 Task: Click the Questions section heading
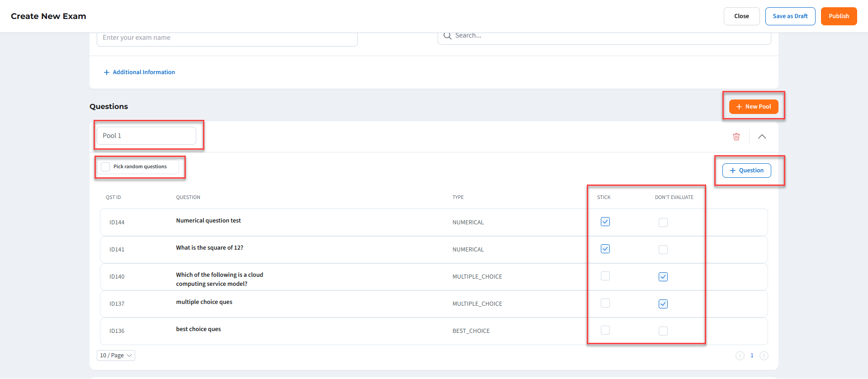click(108, 107)
